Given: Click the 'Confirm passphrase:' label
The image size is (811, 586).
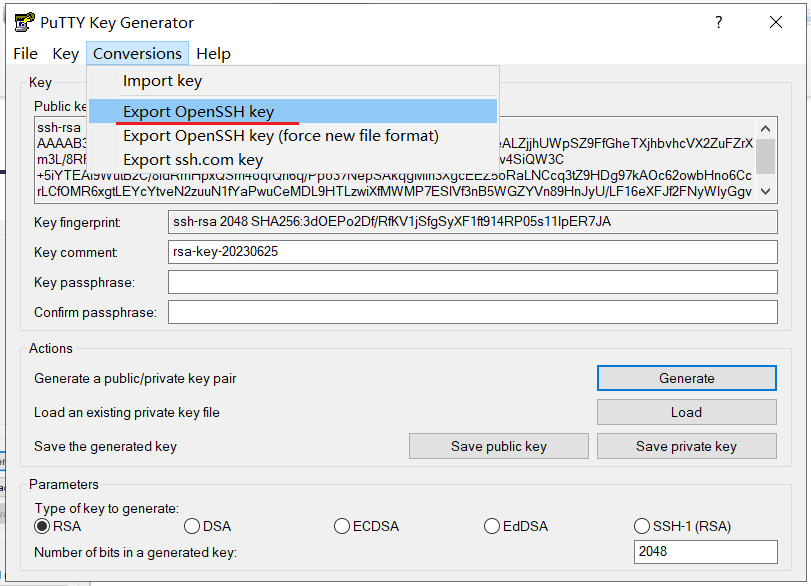Looking at the screenshot, I should click(x=95, y=312).
